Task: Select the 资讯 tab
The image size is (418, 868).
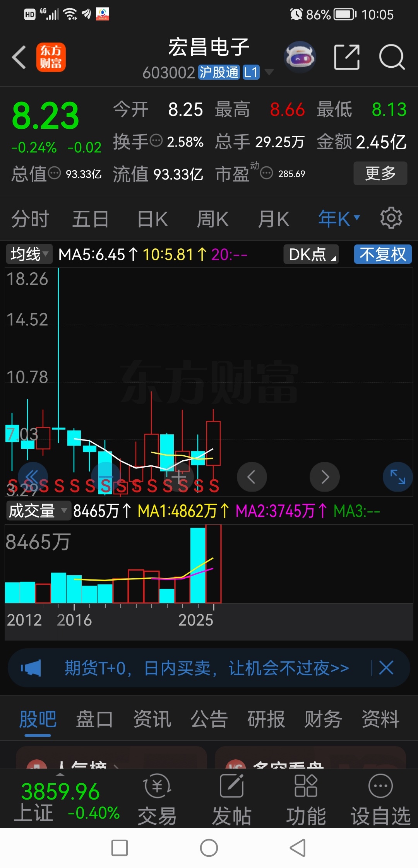Action: 152,719
